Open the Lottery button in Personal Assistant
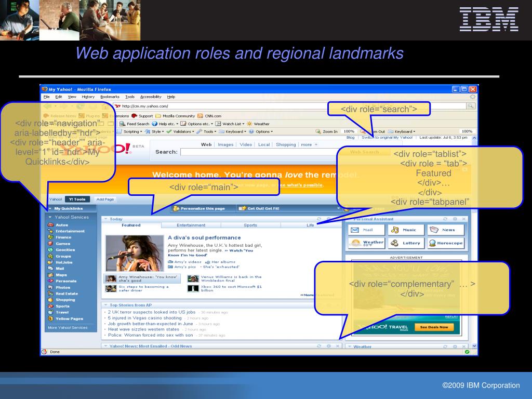Viewport: 532px width, 399px height. pos(406,243)
